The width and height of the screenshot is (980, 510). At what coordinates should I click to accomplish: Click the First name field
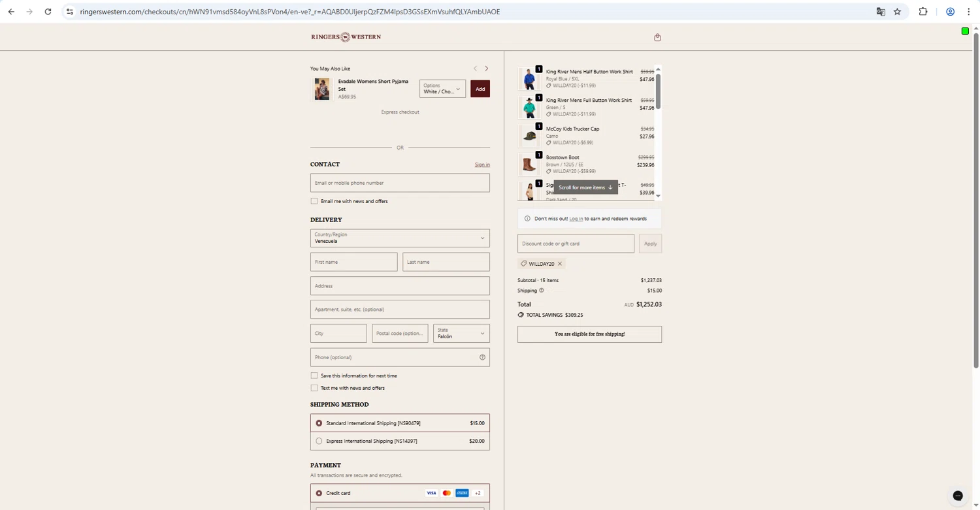353,262
